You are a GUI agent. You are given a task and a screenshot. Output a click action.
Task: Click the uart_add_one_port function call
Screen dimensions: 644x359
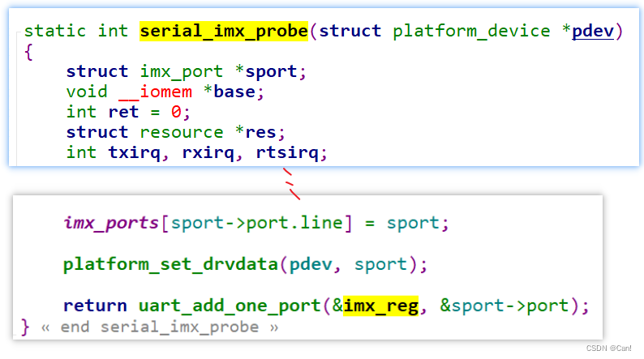click(x=230, y=306)
